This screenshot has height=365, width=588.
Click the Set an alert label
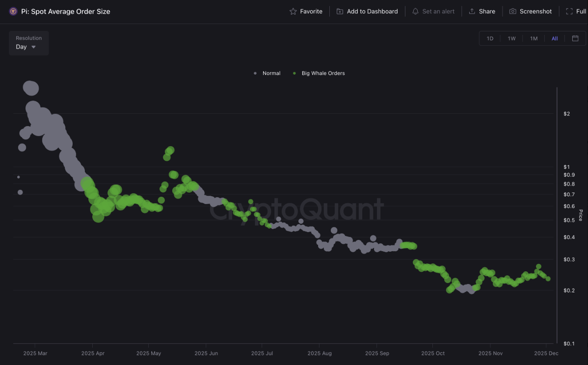[x=438, y=11]
